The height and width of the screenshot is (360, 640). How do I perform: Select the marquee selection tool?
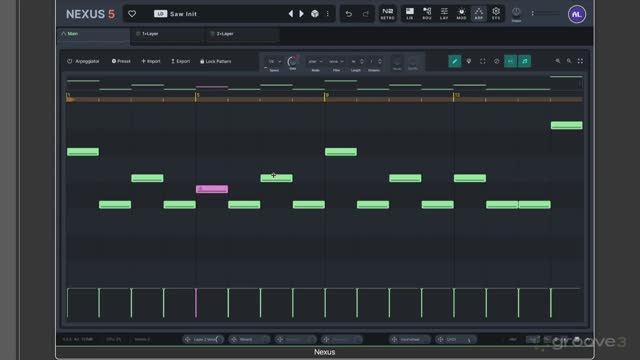[x=482, y=61]
